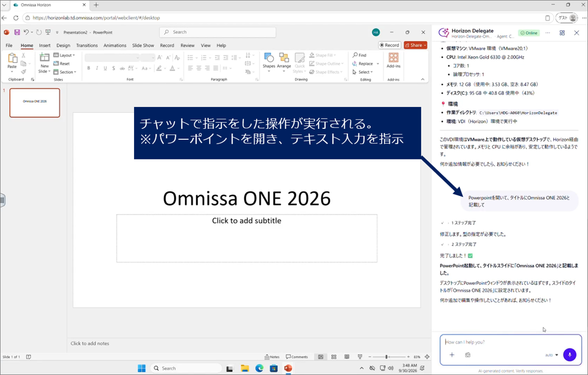This screenshot has height=375, width=588.
Task: Click the zoom in plus button
Action: click(408, 357)
